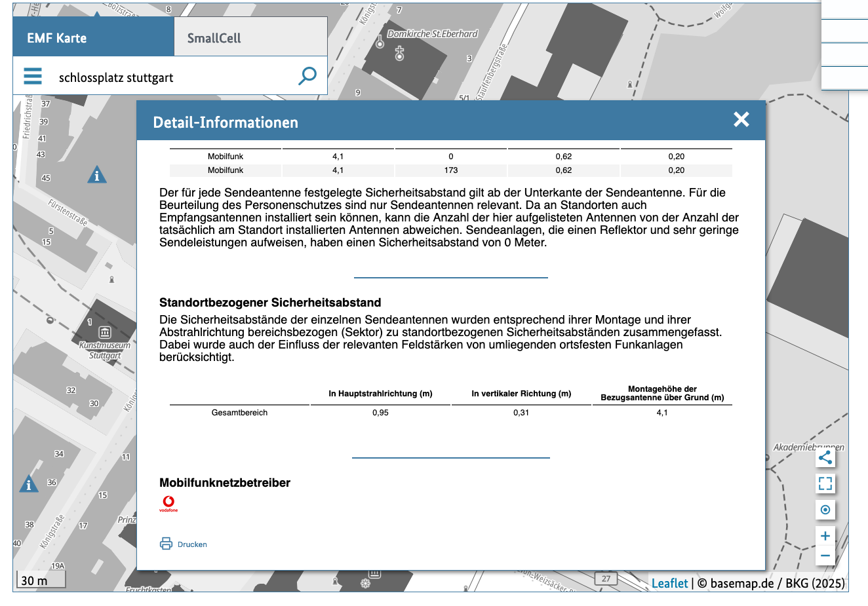Click the Domkirche St.Eberhard map label
The image size is (868, 606).
click(433, 34)
